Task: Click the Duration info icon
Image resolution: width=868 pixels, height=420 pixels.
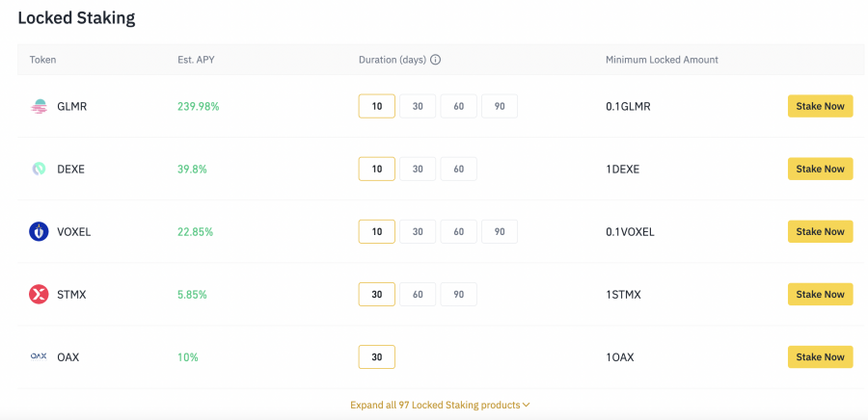Action: point(435,60)
